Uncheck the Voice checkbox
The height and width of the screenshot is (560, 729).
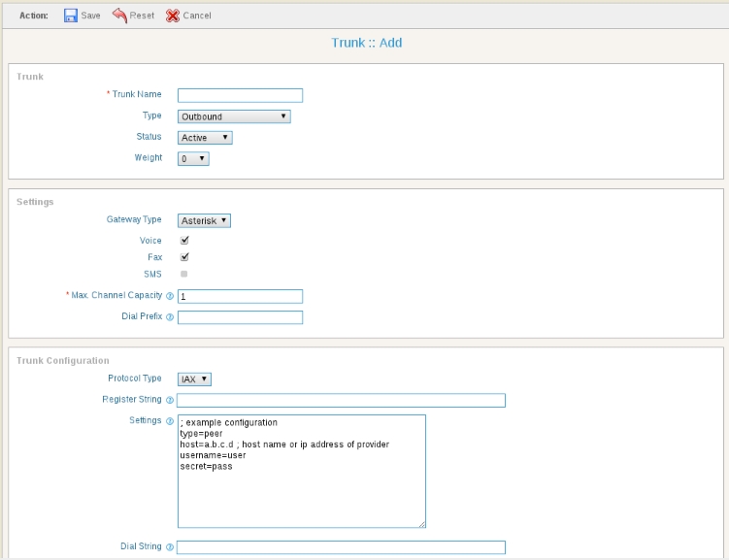tap(184, 241)
